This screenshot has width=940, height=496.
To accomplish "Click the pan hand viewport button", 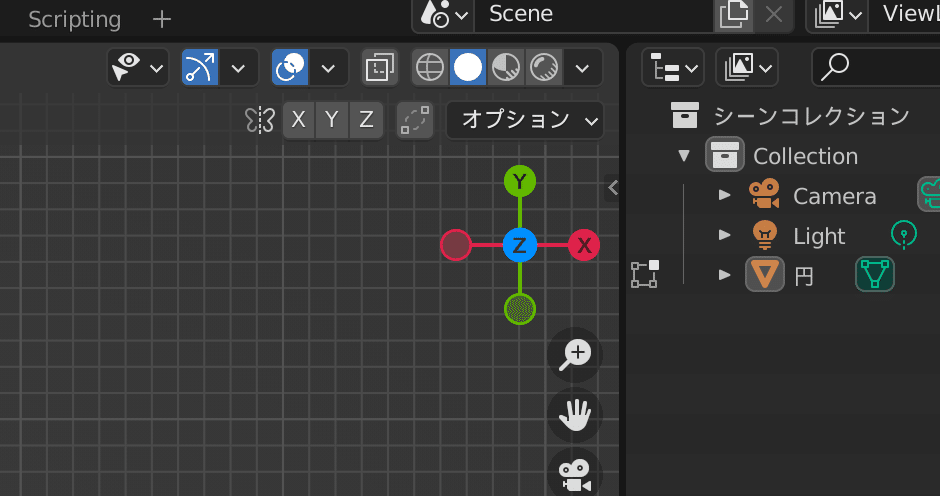I will [x=575, y=415].
